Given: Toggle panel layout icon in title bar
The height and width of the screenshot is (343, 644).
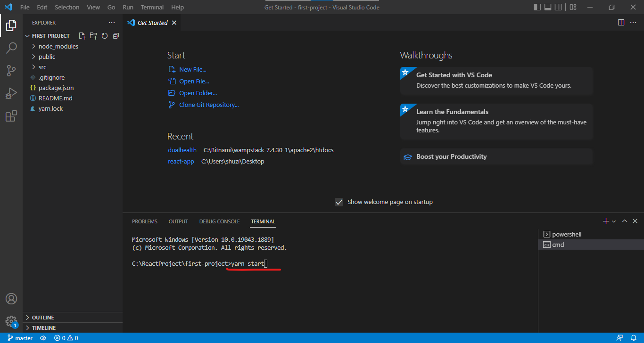Looking at the screenshot, I should 548,7.
